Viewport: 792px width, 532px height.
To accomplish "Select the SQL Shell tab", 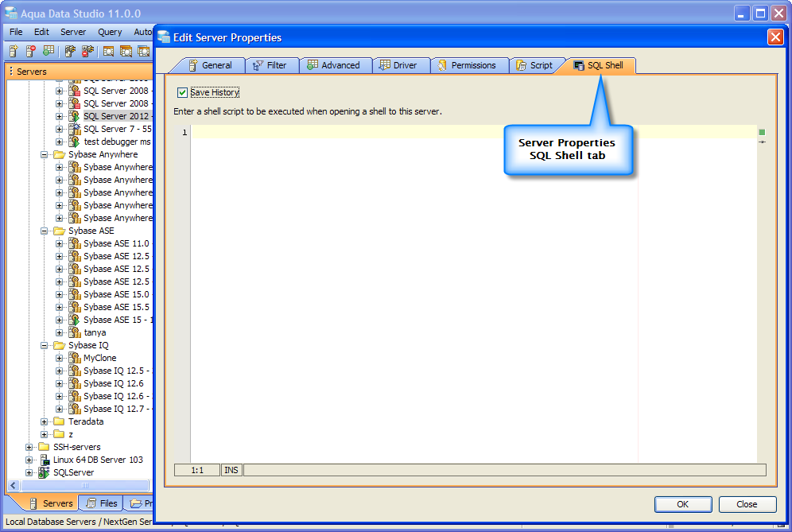I will click(599, 65).
